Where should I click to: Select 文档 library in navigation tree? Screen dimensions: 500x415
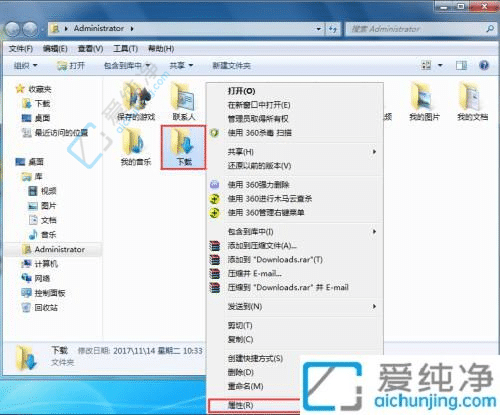42,220
